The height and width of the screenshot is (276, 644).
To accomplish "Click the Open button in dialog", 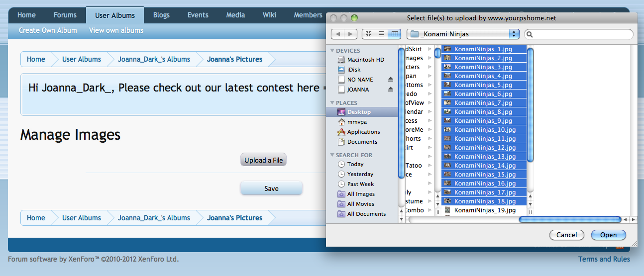I will [x=608, y=235].
